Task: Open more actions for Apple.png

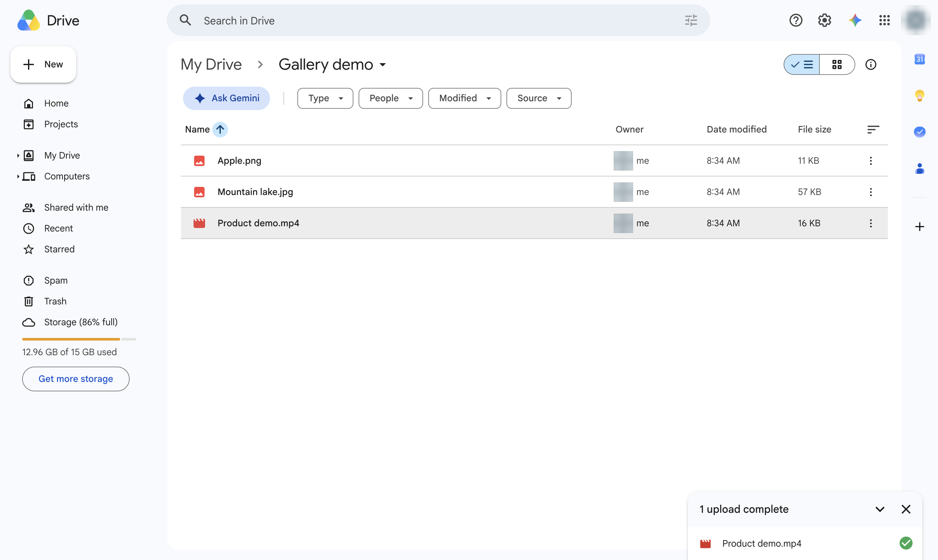Action: (871, 161)
